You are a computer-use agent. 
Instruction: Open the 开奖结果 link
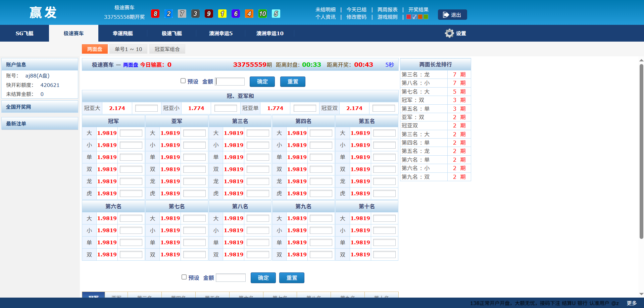point(418,10)
